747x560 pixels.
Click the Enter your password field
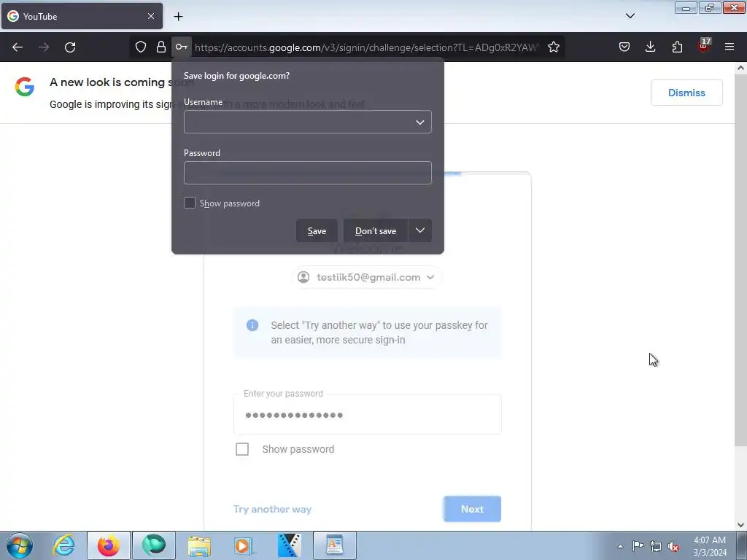coord(368,414)
